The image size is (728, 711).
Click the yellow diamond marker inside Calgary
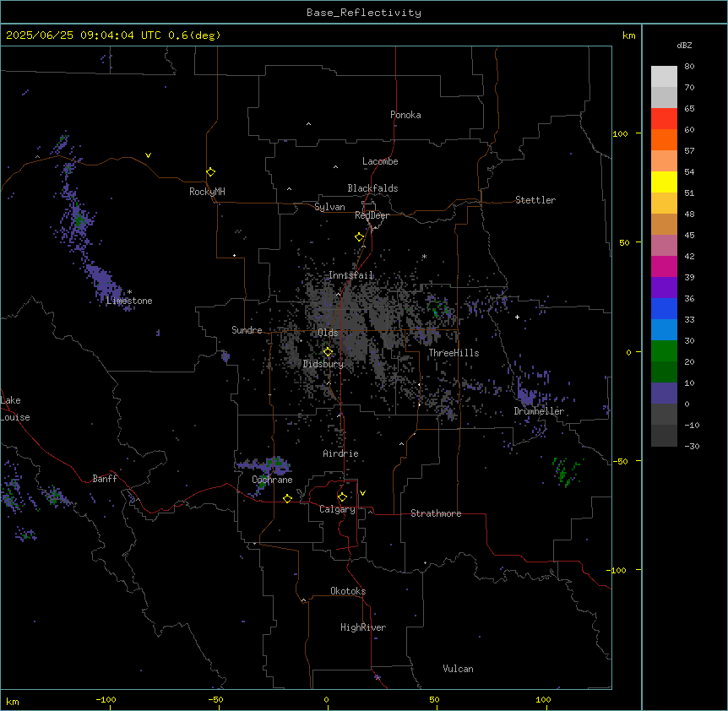tap(342, 497)
